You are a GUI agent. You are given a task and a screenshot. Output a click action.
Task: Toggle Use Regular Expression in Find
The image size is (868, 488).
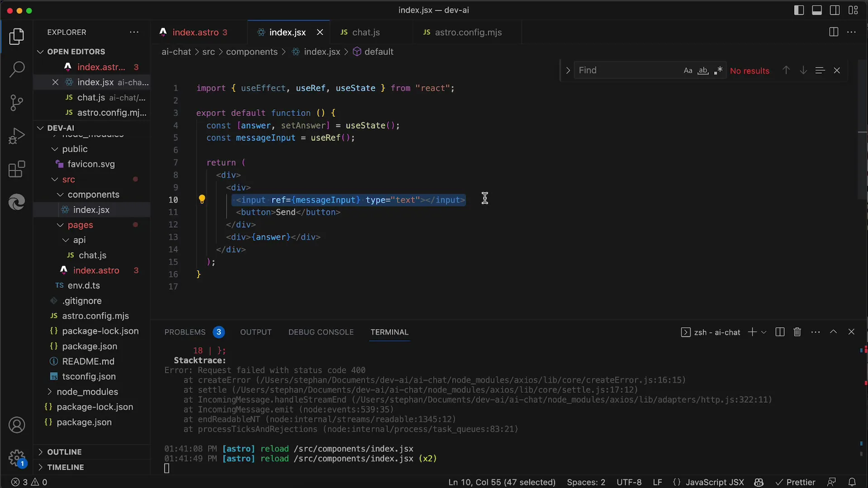718,71
